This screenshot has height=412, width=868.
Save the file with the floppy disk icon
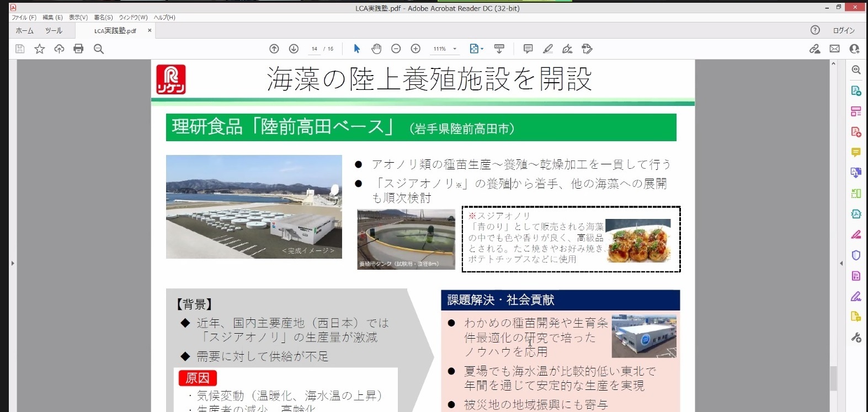[20, 49]
